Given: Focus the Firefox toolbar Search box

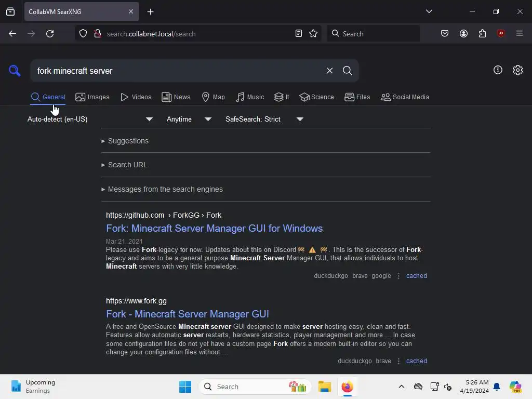Looking at the screenshot, I should coord(373,34).
